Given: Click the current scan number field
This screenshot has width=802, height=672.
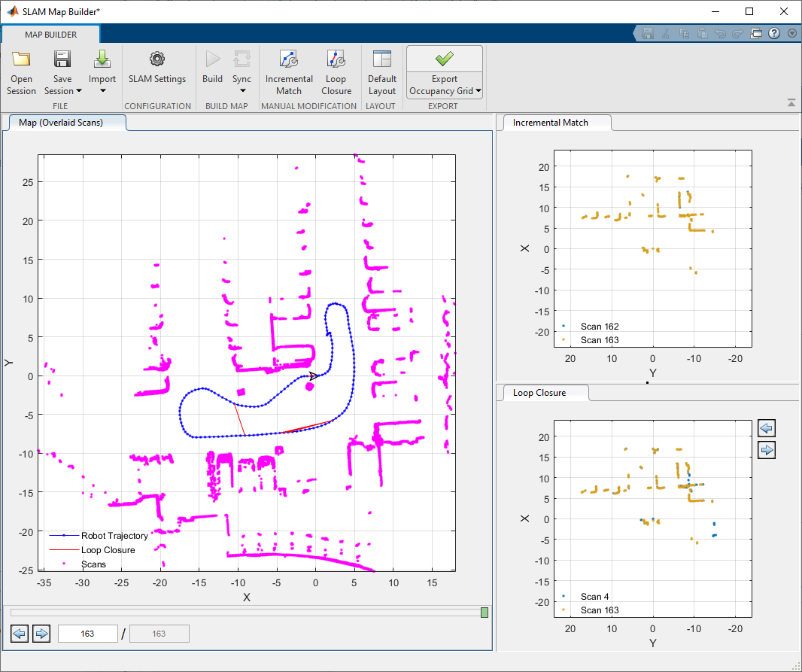Looking at the screenshot, I should 87,634.
